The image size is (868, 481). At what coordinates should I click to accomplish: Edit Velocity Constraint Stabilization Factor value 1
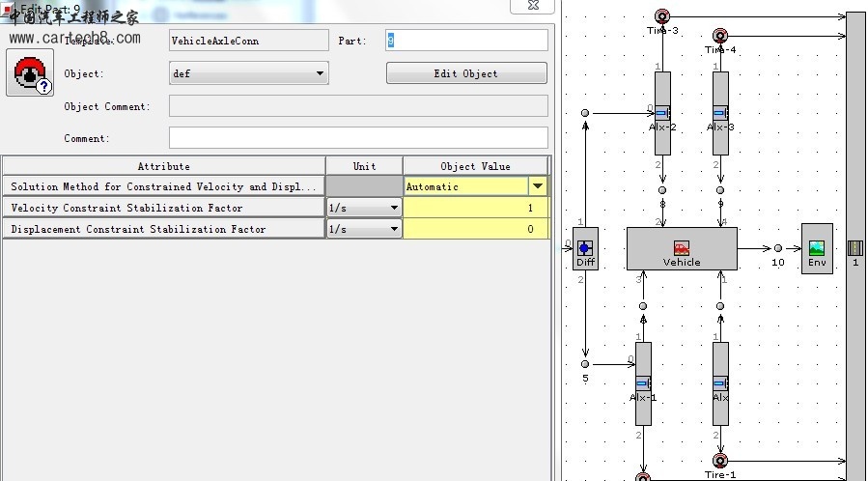476,208
